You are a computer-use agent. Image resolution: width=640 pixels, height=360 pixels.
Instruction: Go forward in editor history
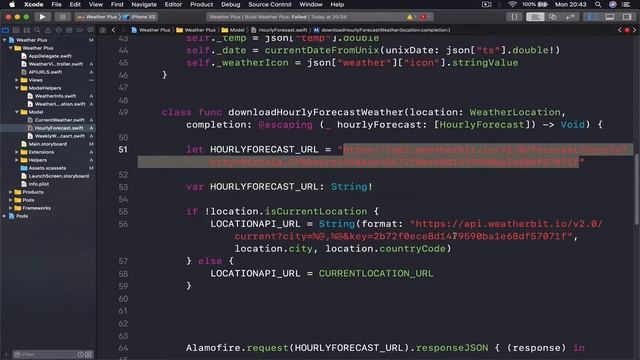pos(123,30)
